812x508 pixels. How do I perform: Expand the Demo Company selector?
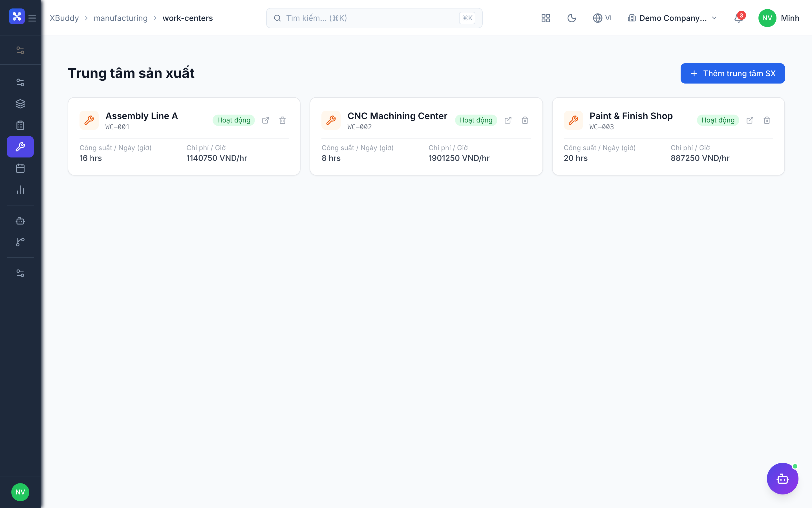tap(672, 18)
